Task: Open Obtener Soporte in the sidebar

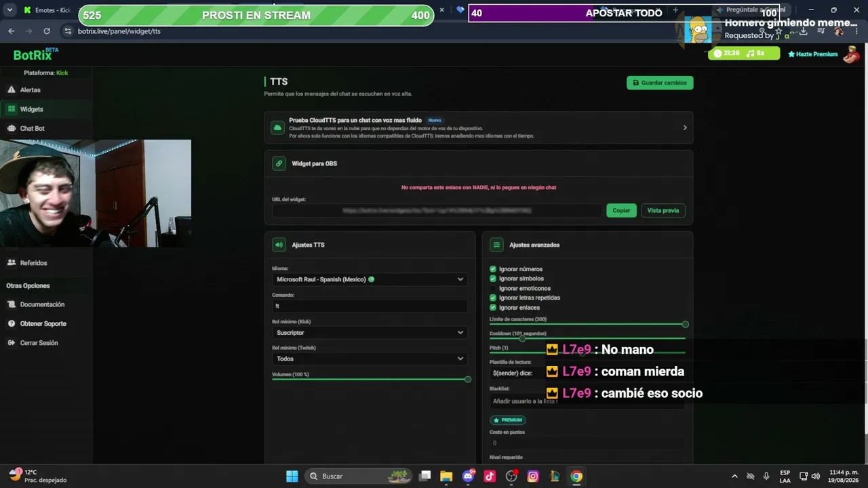Action: pyautogui.click(x=46, y=324)
